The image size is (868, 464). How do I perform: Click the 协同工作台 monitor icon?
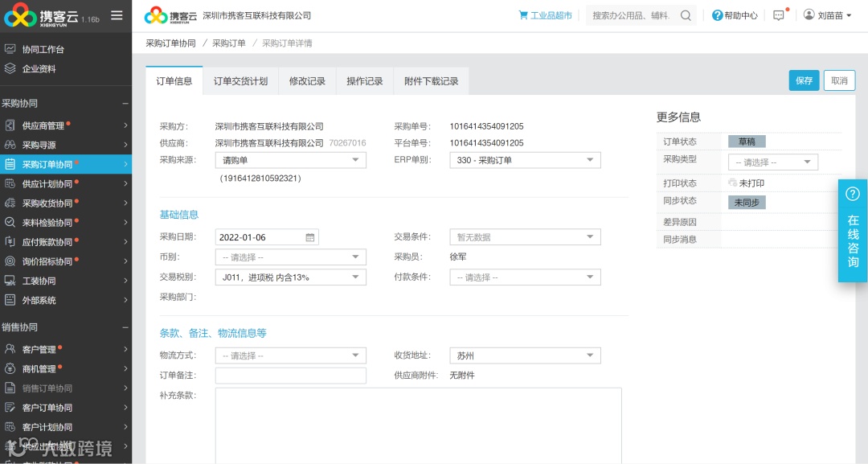pos(10,49)
